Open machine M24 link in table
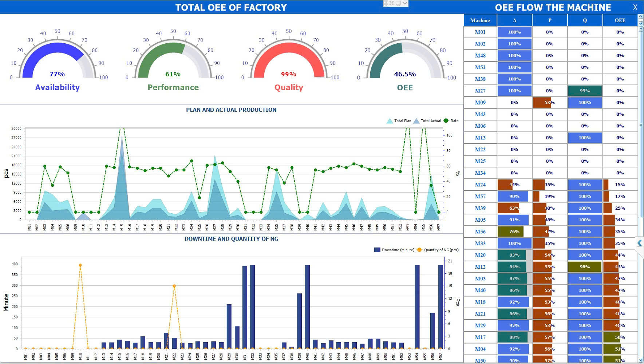The width and height of the screenshot is (644, 364). pos(480,185)
